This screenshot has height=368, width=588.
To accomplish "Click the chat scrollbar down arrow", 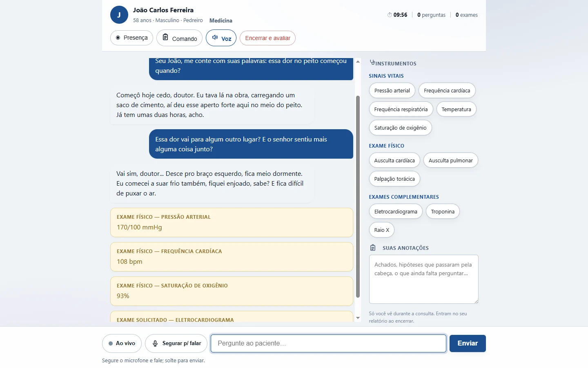I will point(358,318).
